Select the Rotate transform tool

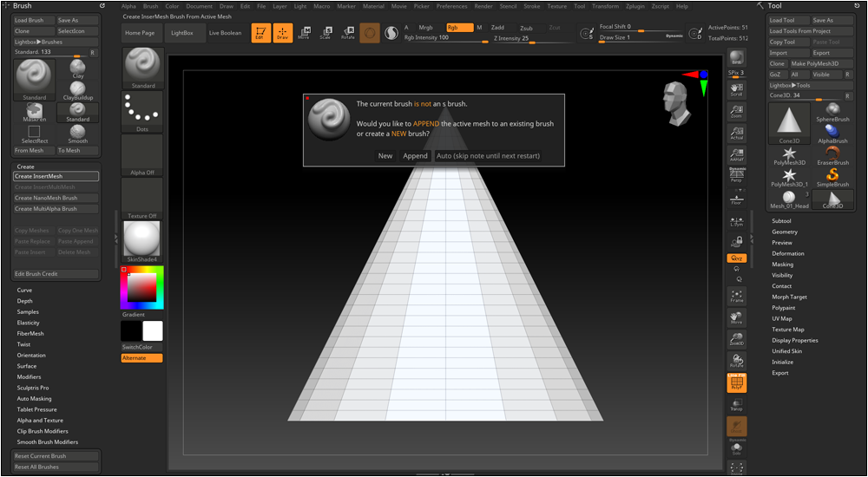(347, 33)
